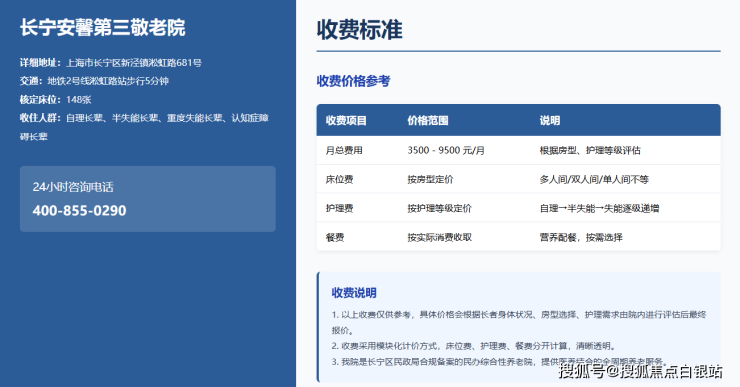
Task: Click the 收费价格参考 subheading
Action: [353, 81]
